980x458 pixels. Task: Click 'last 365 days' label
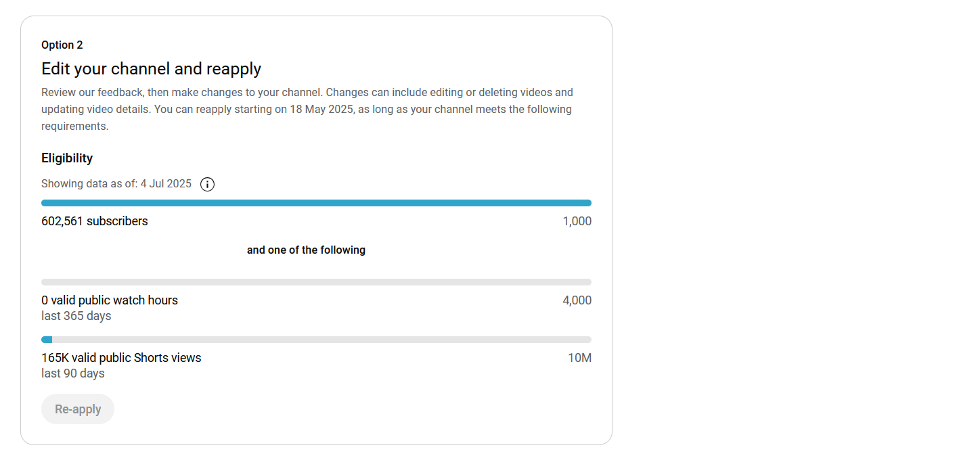click(76, 316)
